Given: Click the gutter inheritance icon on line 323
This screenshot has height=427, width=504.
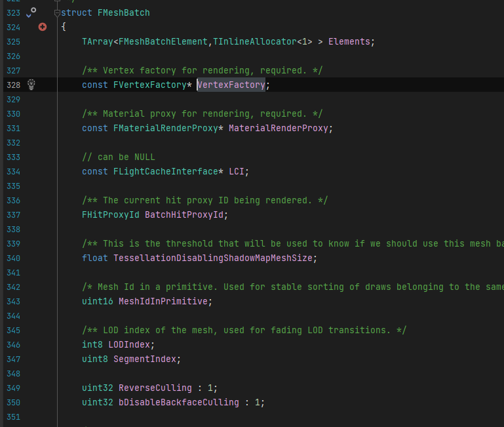Looking at the screenshot, I should [31, 12].
